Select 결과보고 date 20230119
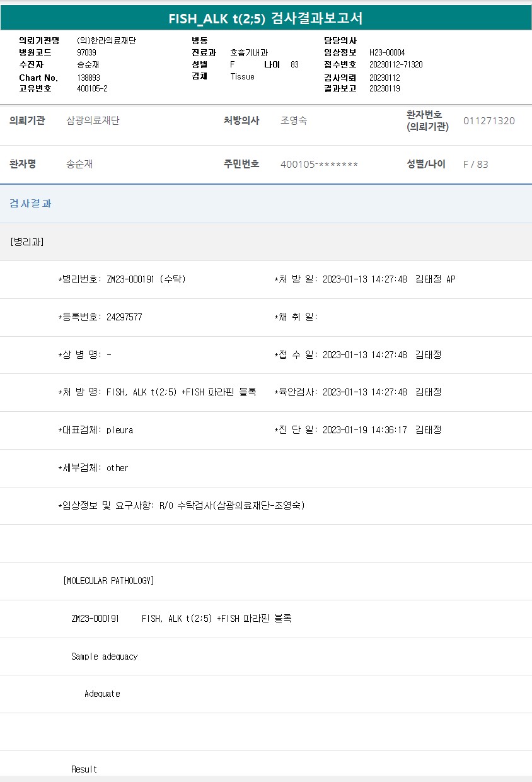Screen dimensions: 532x782 (385, 88)
